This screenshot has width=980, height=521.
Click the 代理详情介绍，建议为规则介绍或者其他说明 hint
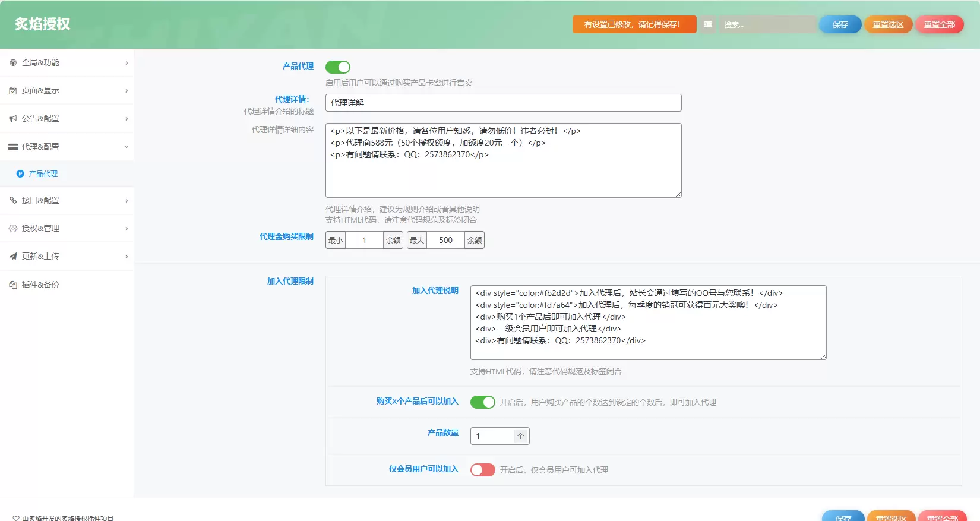coord(403,209)
